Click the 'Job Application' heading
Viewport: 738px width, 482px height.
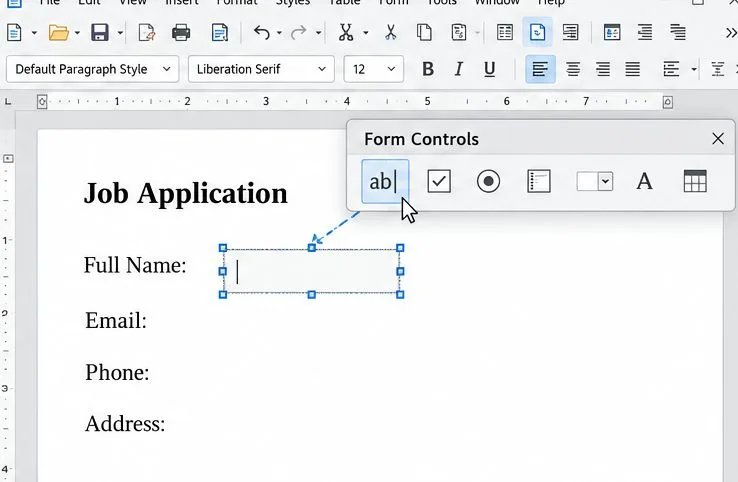click(185, 194)
